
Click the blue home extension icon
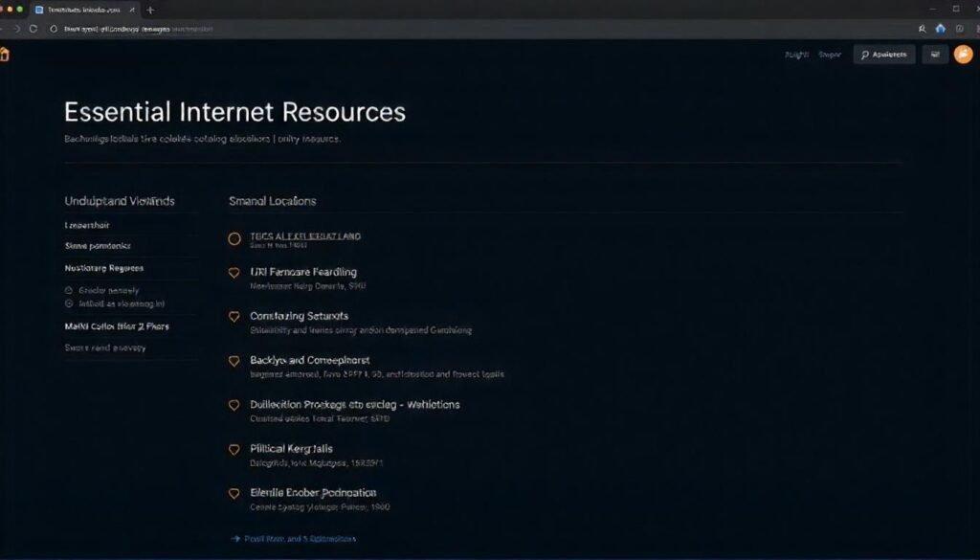click(x=940, y=29)
